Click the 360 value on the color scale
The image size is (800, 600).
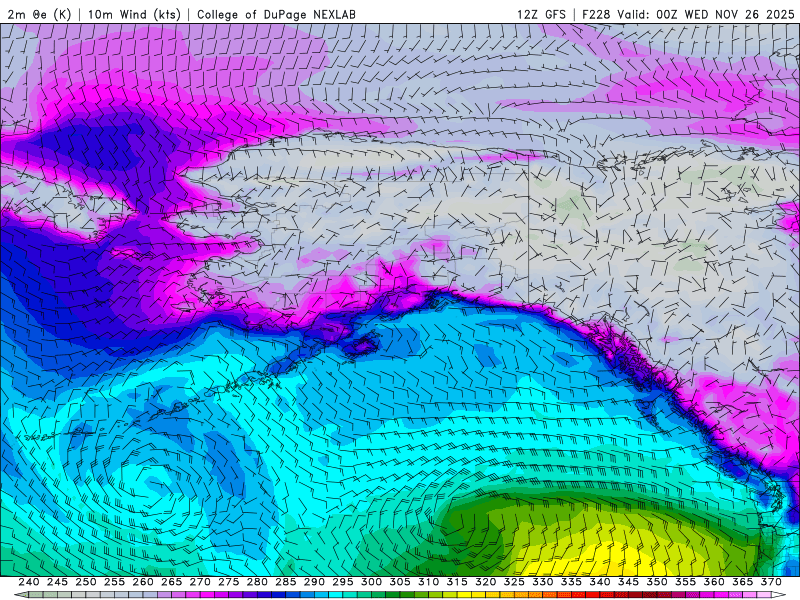714,582
